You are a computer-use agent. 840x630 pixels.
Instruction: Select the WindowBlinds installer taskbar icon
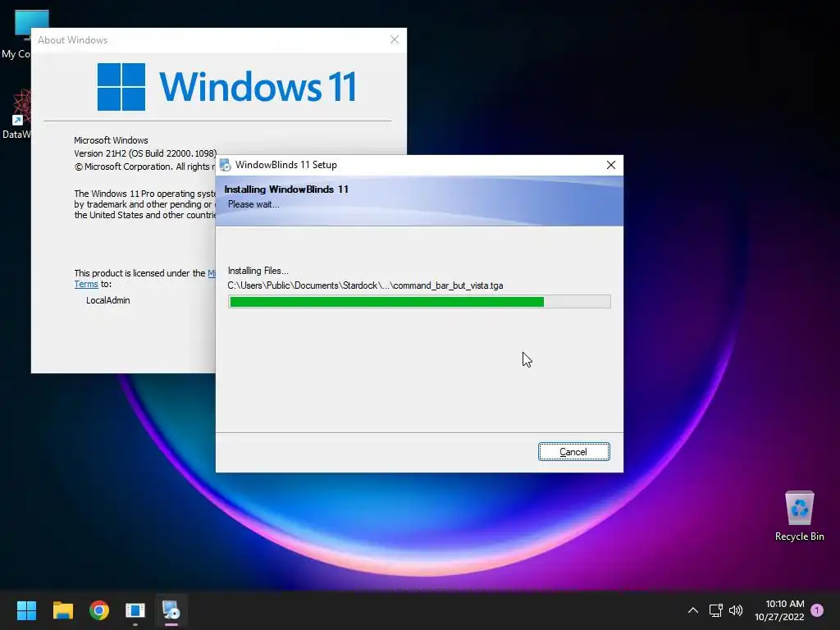coord(171,610)
